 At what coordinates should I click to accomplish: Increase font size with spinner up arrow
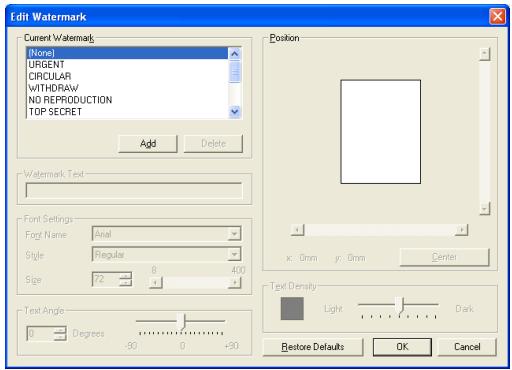click(126, 276)
